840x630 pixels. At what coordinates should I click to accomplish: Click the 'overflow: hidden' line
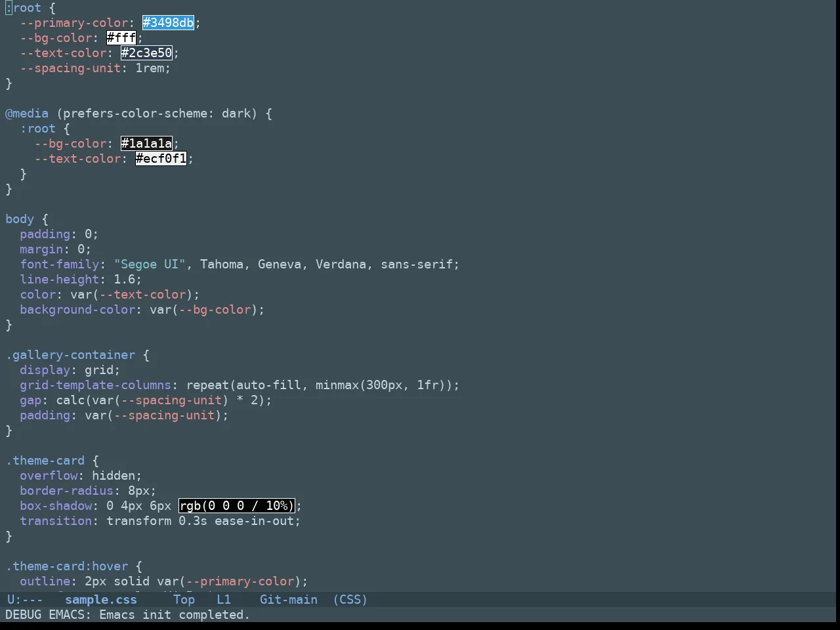[81, 476]
